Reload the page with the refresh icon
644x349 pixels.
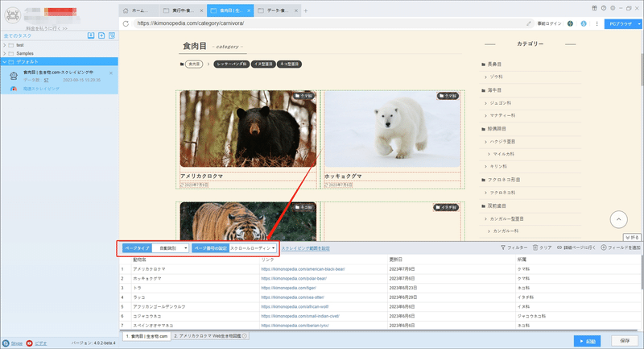126,23
